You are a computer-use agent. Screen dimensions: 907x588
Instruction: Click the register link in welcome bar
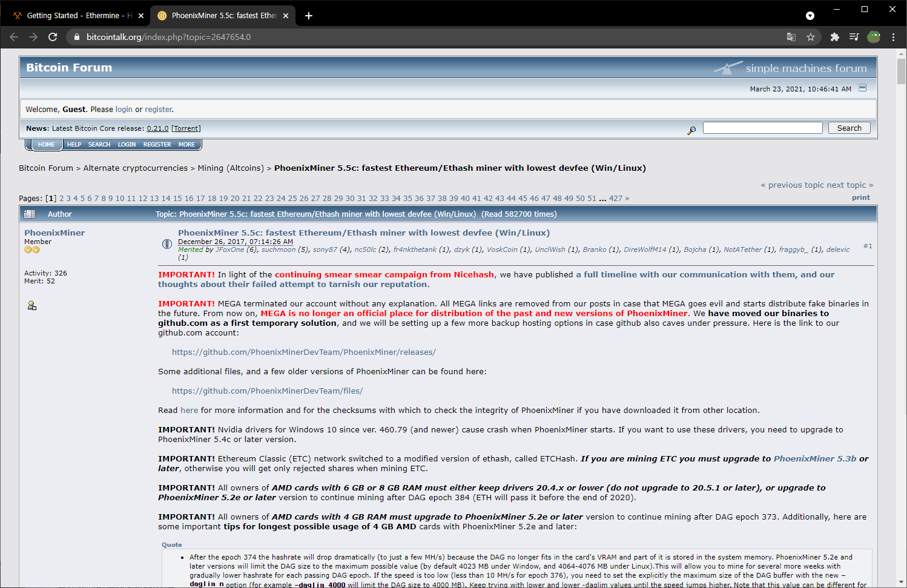pos(159,110)
